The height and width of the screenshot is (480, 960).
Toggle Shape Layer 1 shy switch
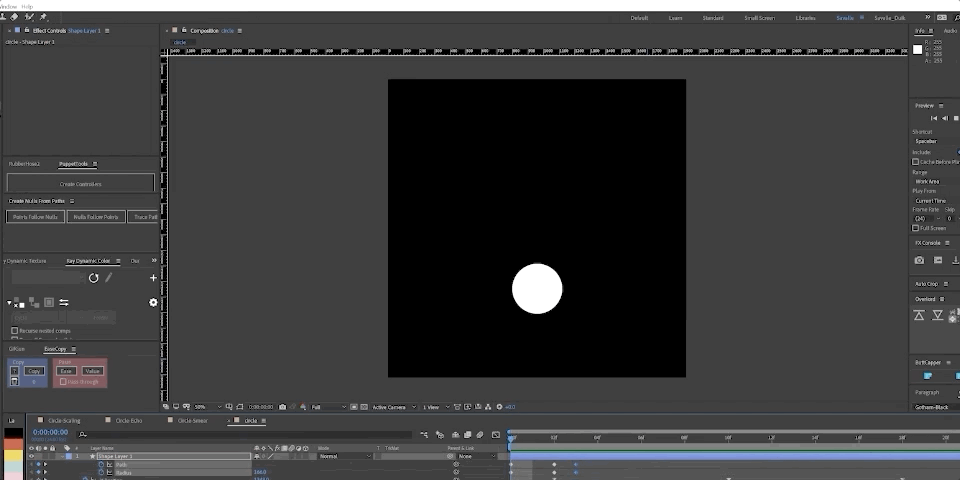(x=257, y=456)
